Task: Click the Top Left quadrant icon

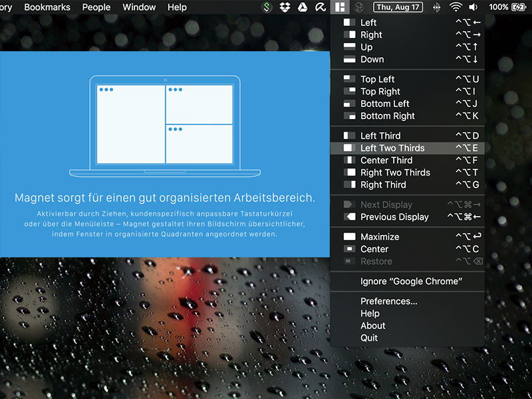Action: [x=349, y=79]
